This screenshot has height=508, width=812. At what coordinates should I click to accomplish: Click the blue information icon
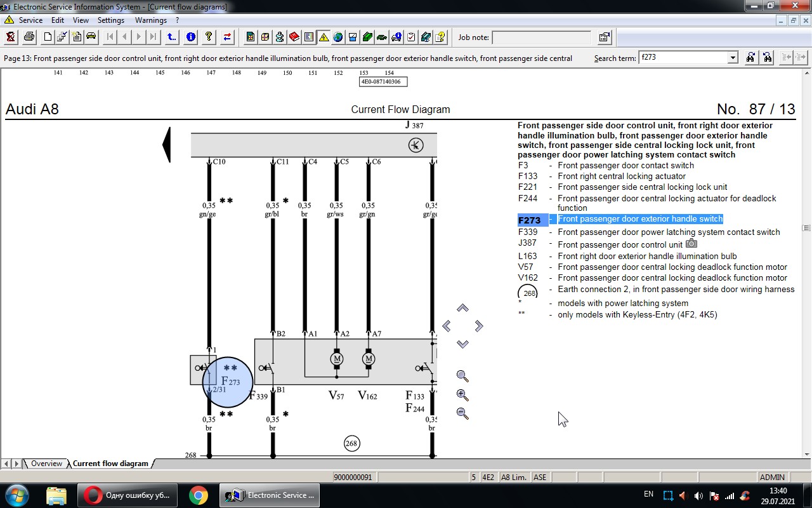click(191, 37)
